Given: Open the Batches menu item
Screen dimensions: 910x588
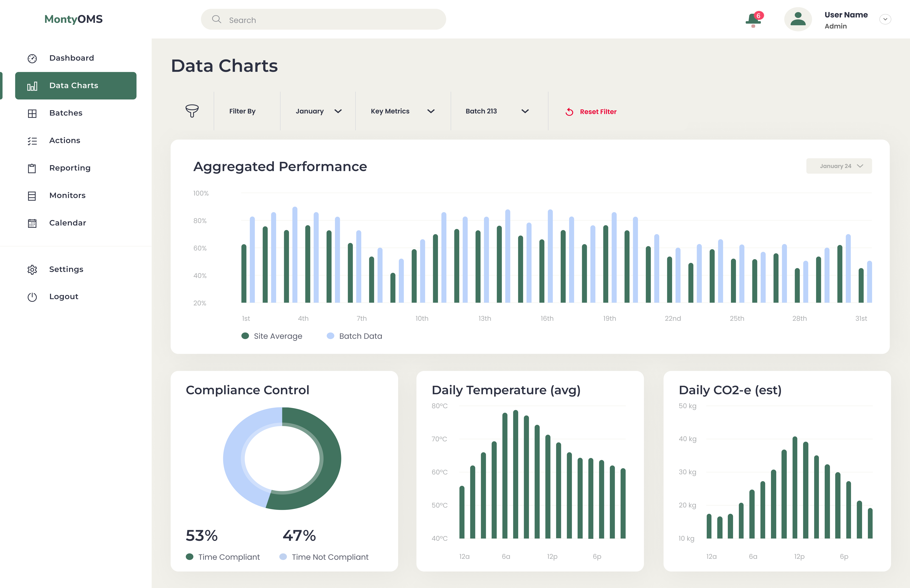Looking at the screenshot, I should click(x=76, y=113).
